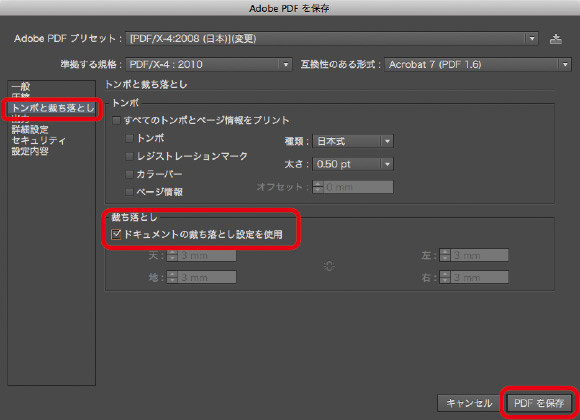The image size is (580, 420).
Task: Click the 天 bleed stepper arrows
Action: click(172, 255)
